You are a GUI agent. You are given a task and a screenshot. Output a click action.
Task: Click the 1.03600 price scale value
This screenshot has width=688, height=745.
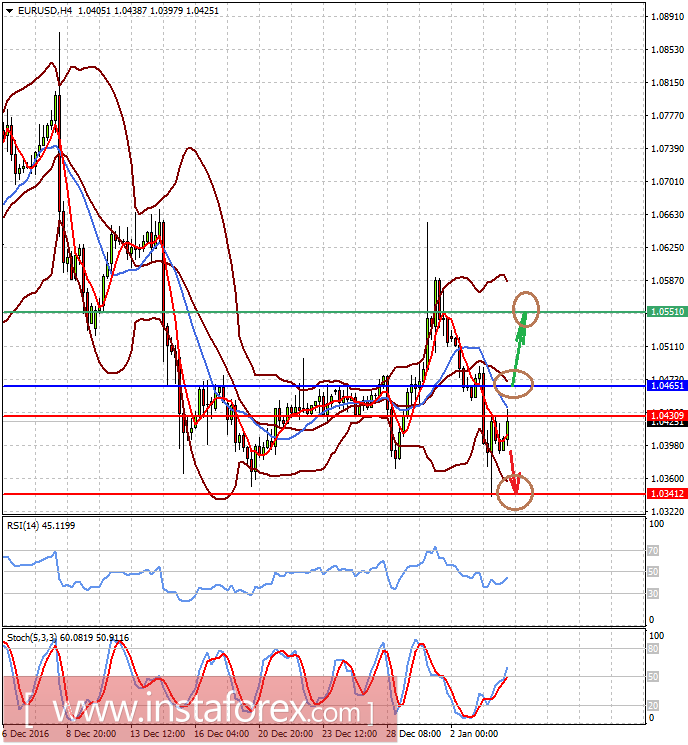point(668,478)
